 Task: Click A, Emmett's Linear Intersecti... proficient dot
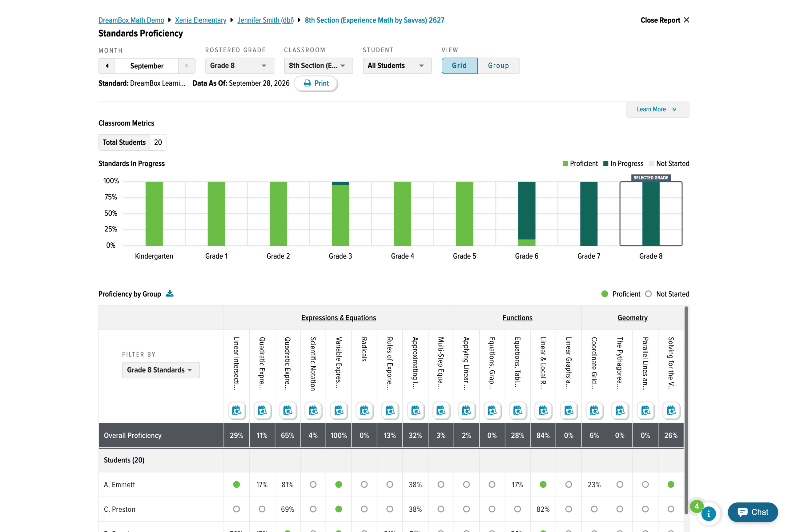(x=236, y=485)
